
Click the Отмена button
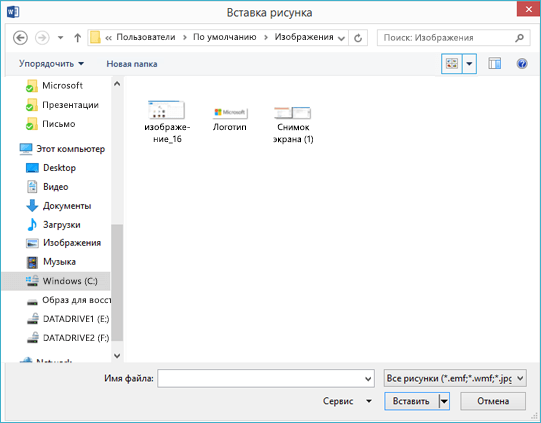coord(493,401)
